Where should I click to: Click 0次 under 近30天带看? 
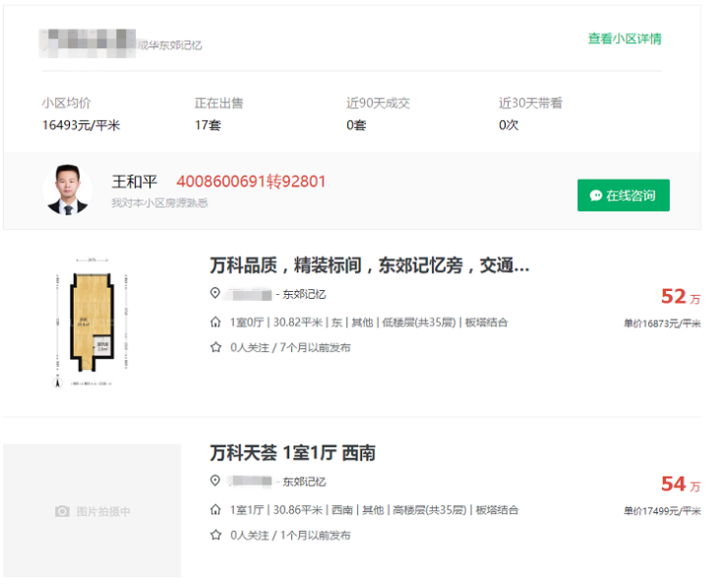tap(509, 125)
